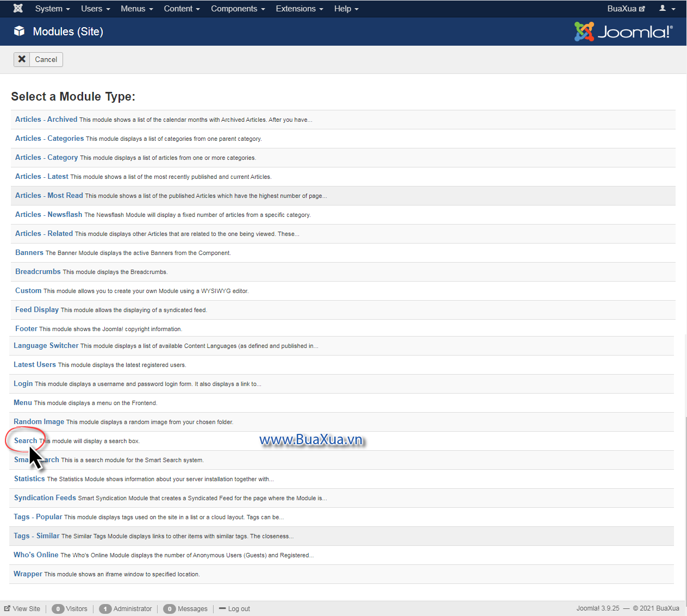Open the Users menu
687x616 pixels.
[x=96, y=9]
